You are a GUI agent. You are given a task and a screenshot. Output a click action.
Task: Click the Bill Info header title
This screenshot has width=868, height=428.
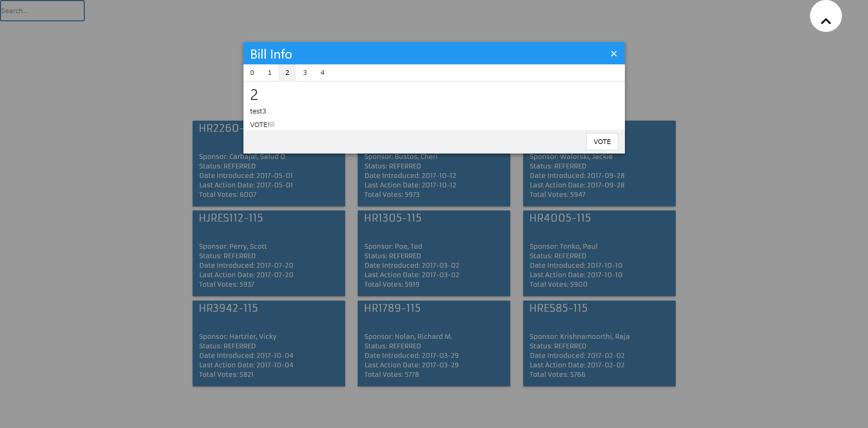tap(271, 54)
